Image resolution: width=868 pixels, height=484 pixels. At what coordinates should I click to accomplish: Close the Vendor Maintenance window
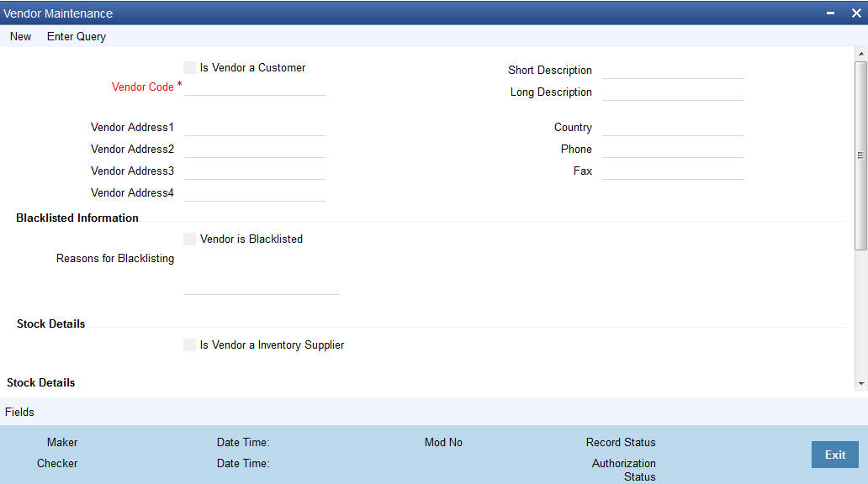click(856, 13)
